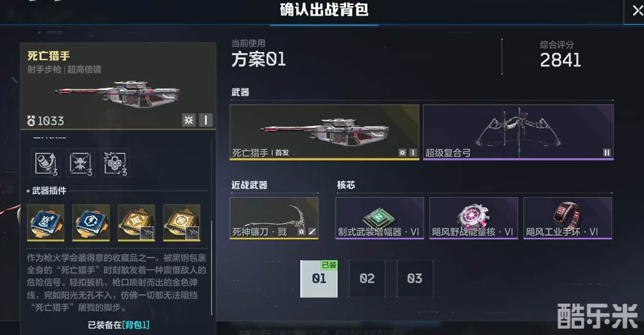The width and height of the screenshot is (644, 335).
Task: Select the second skill burst icon
Action: (x=81, y=163)
